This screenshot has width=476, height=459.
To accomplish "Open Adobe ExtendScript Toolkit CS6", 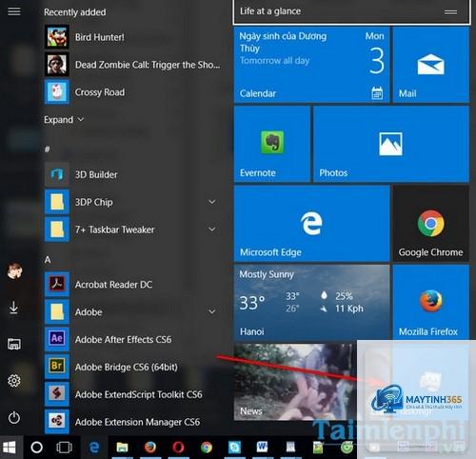I will (133, 394).
